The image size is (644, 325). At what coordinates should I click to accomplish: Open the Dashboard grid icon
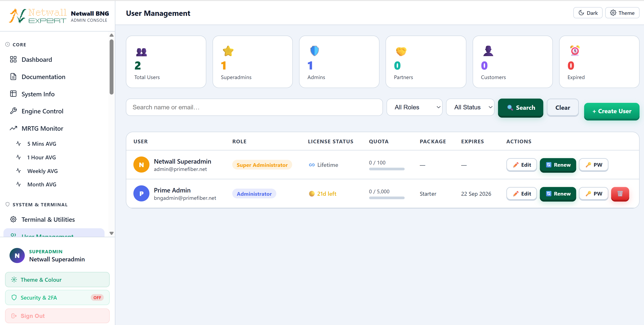click(x=13, y=59)
